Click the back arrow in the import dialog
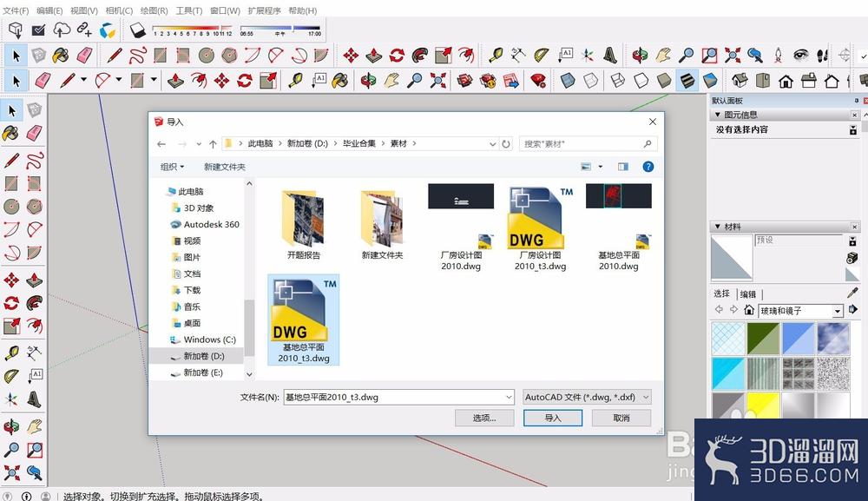Image resolution: width=868 pixels, height=501 pixels. pos(161,144)
